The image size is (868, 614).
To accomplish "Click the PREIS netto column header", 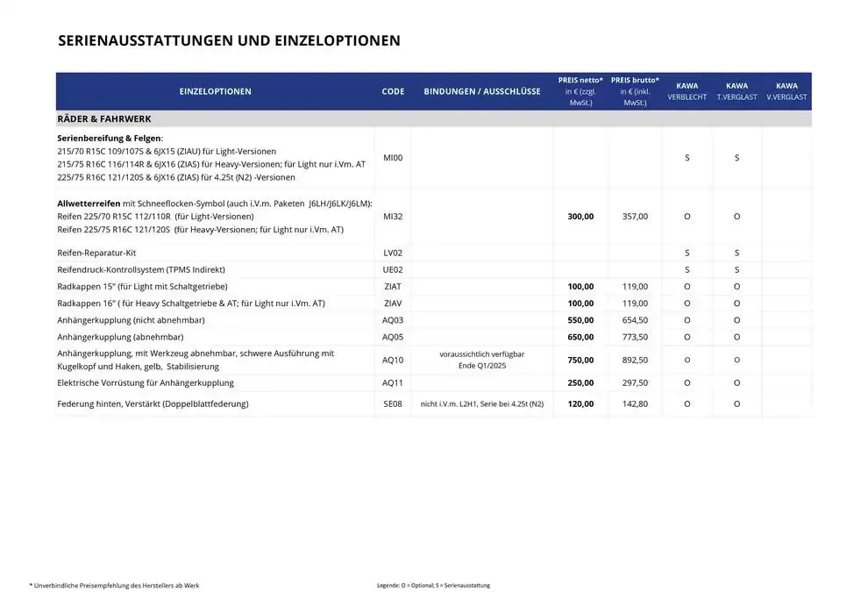I will point(580,90).
